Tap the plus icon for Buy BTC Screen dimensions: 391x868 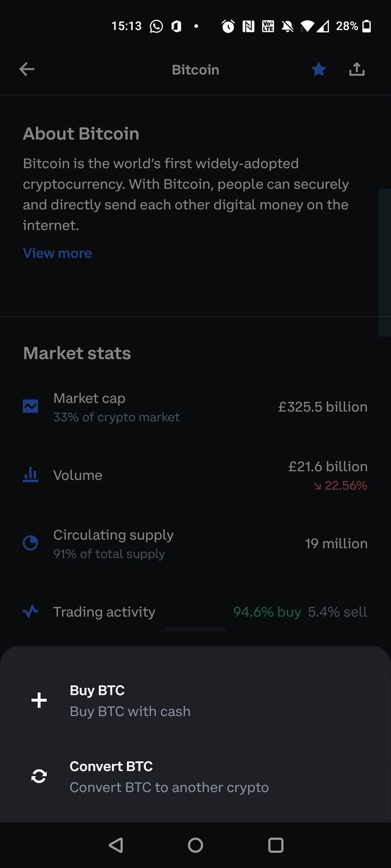[x=39, y=700]
